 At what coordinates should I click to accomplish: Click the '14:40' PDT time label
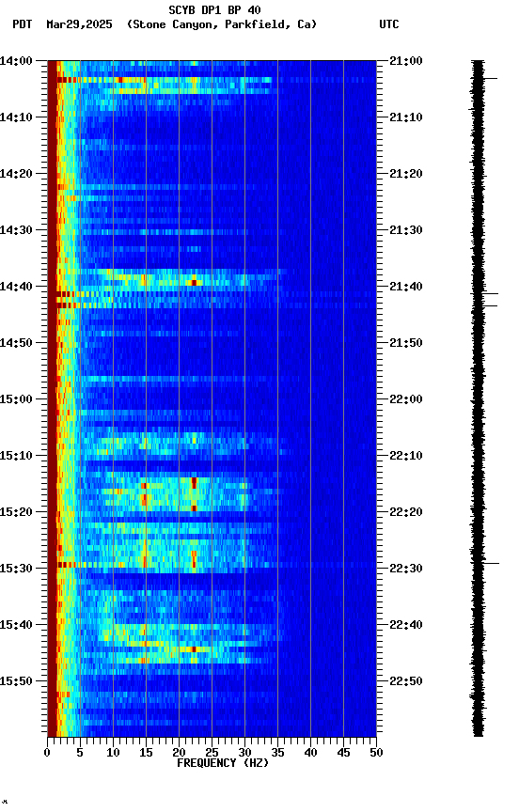click(16, 287)
